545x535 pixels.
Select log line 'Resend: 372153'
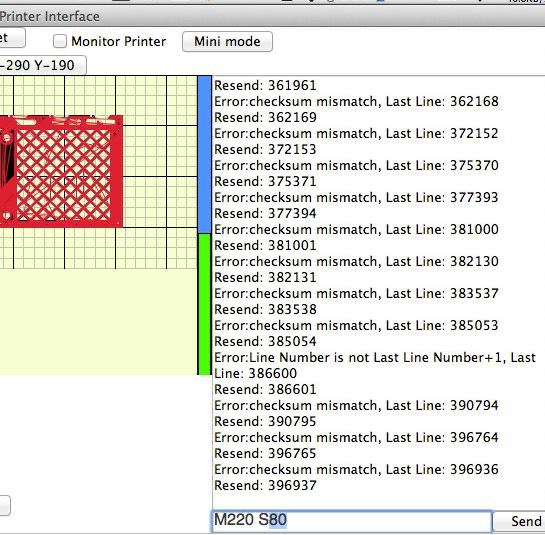265,149
